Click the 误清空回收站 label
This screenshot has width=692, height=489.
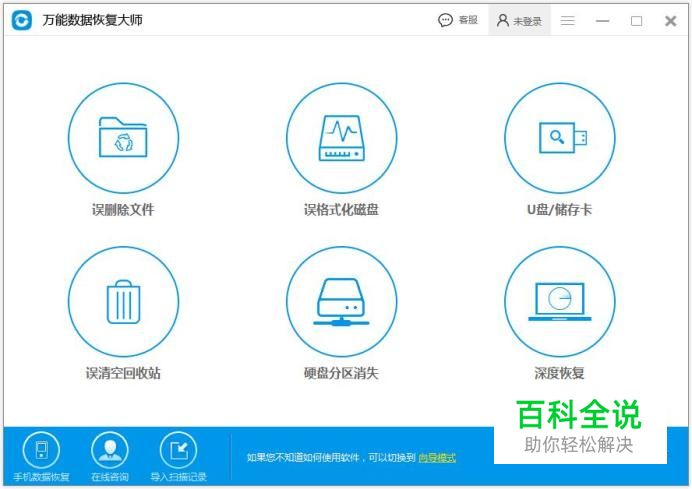tap(123, 373)
